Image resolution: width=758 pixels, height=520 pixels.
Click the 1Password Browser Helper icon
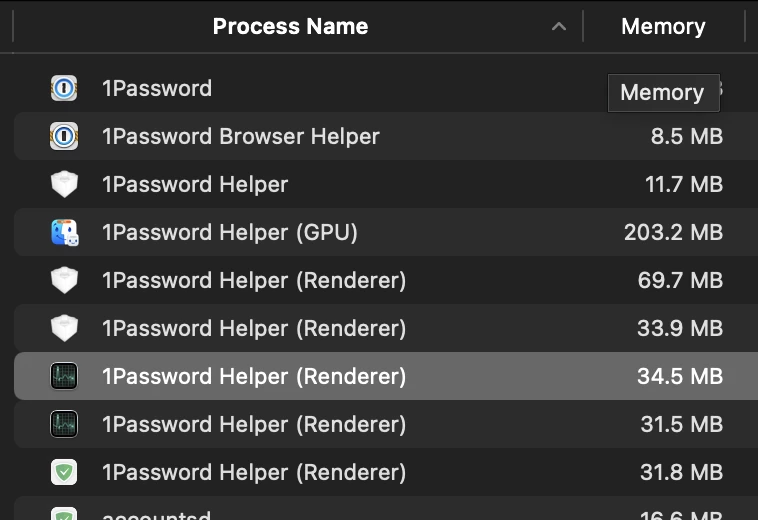tap(64, 136)
